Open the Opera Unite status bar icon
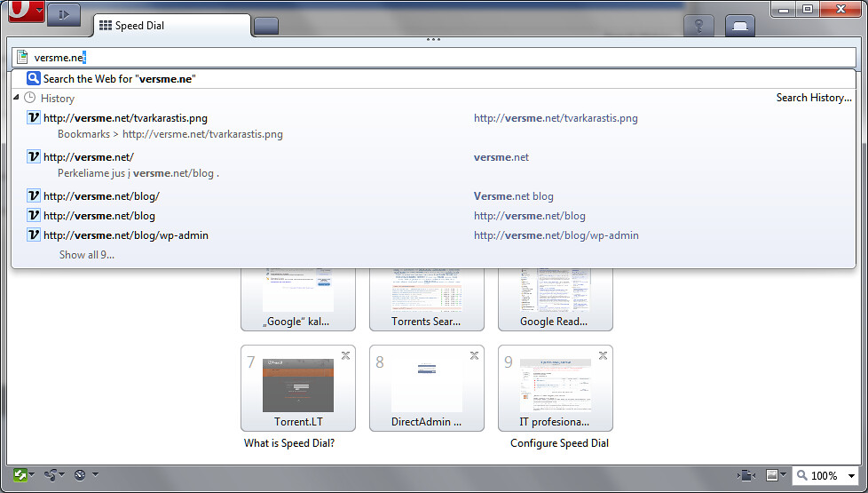868x493 pixels. tap(51, 475)
